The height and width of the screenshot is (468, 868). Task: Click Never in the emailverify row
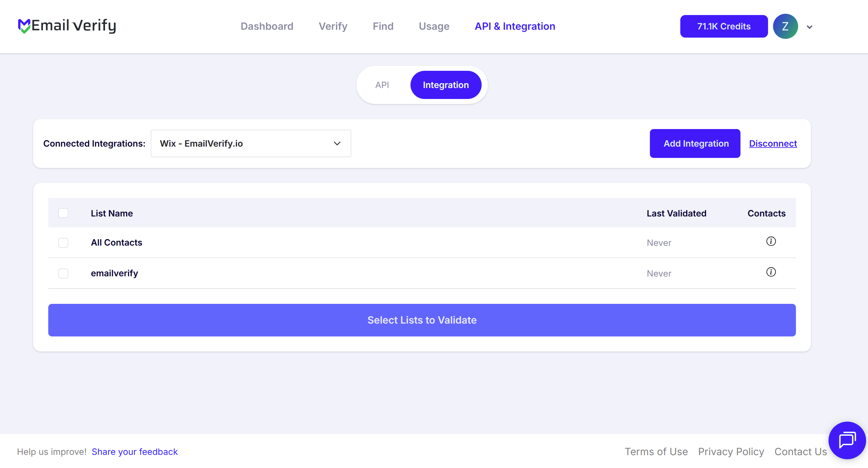tap(659, 273)
